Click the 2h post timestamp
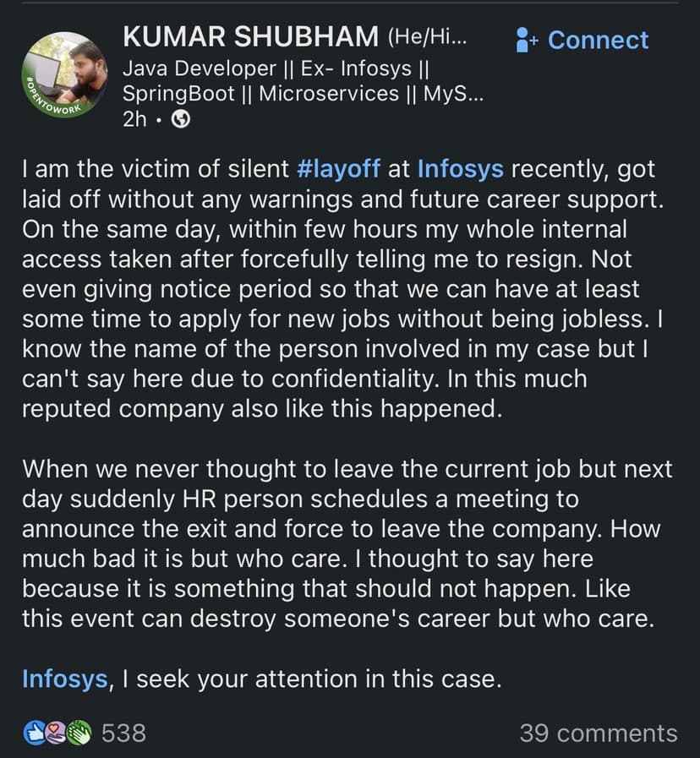The height and width of the screenshot is (758, 700). point(135,119)
